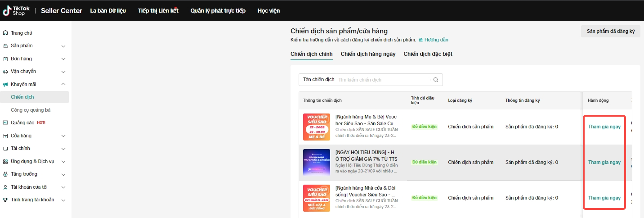
Task: Expand the Cửa hàng menu chevron
Action: (x=63, y=136)
